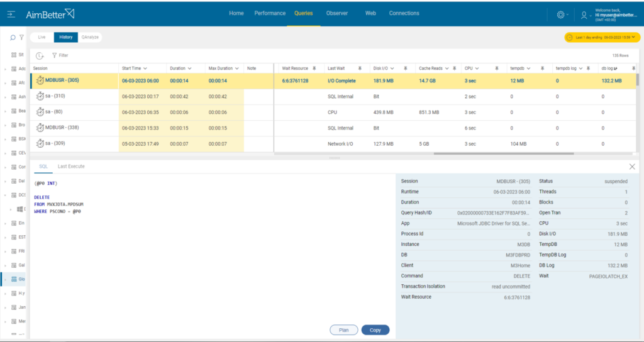Switch to Live mode
This screenshot has width=644, height=342.
(x=42, y=37)
